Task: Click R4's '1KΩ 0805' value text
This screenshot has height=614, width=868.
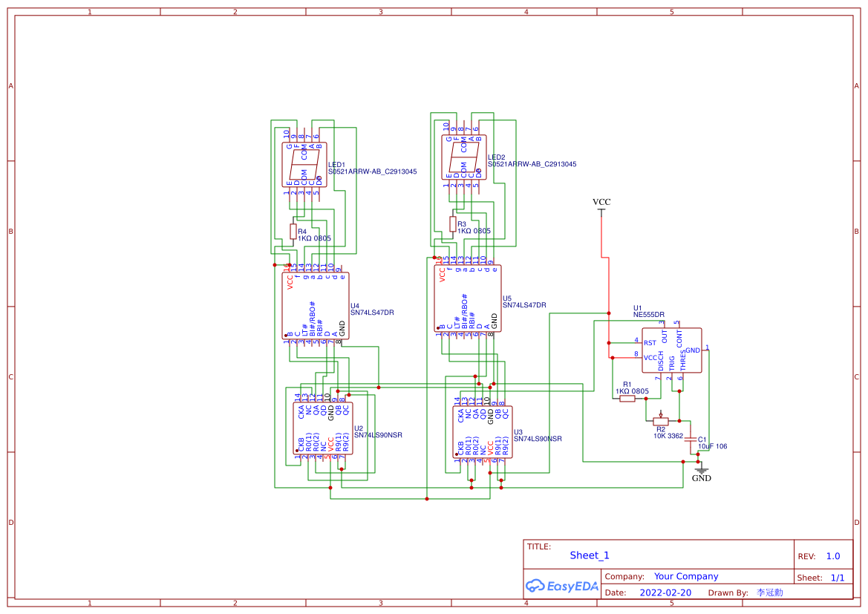Action: (314, 238)
